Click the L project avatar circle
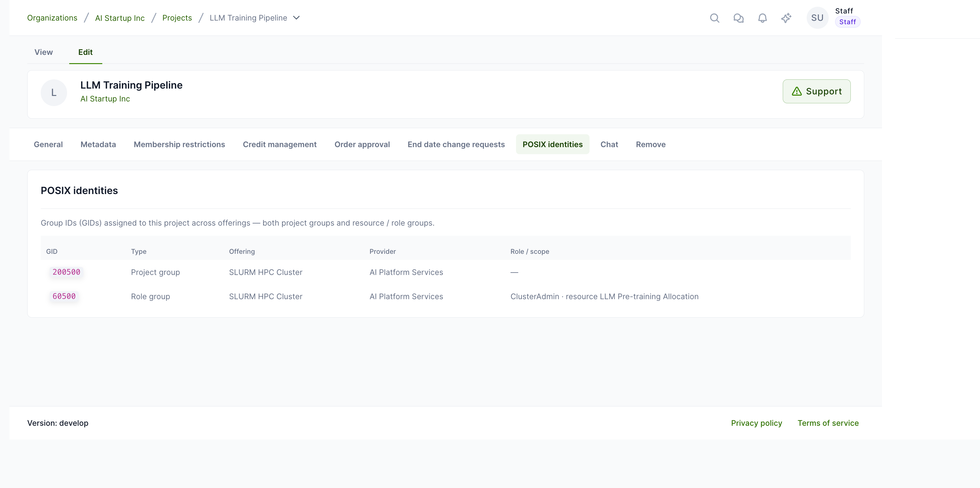This screenshot has width=980, height=488. pyautogui.click(x=54, y=93)
